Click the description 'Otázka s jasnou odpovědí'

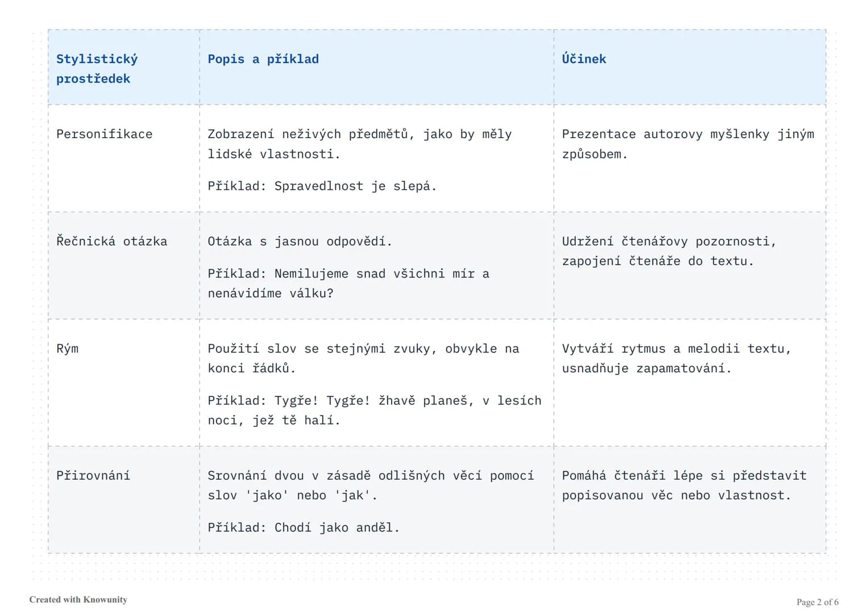300,242
